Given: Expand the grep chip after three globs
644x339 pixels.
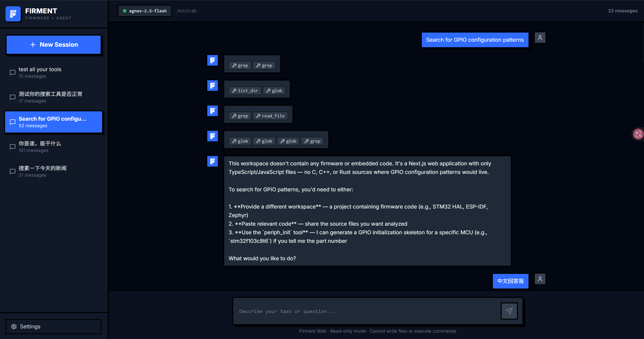Looking at the screenshot, I should tap(312, 141).
